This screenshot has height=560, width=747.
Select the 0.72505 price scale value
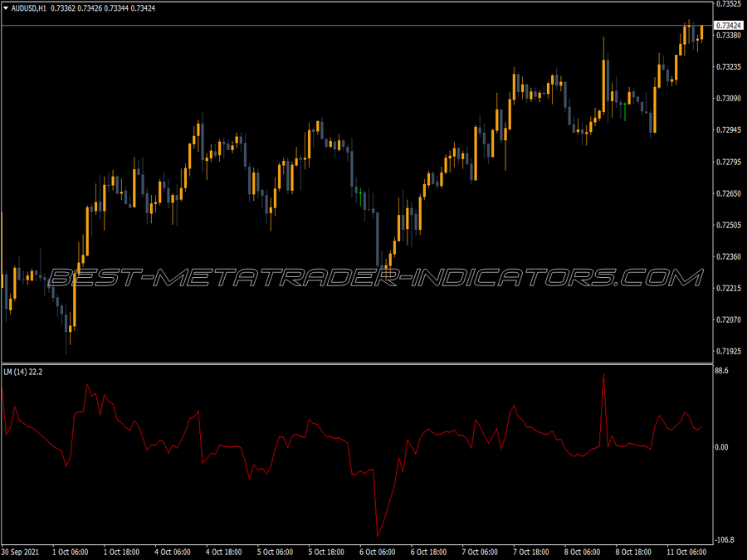[x=729, y=225]
